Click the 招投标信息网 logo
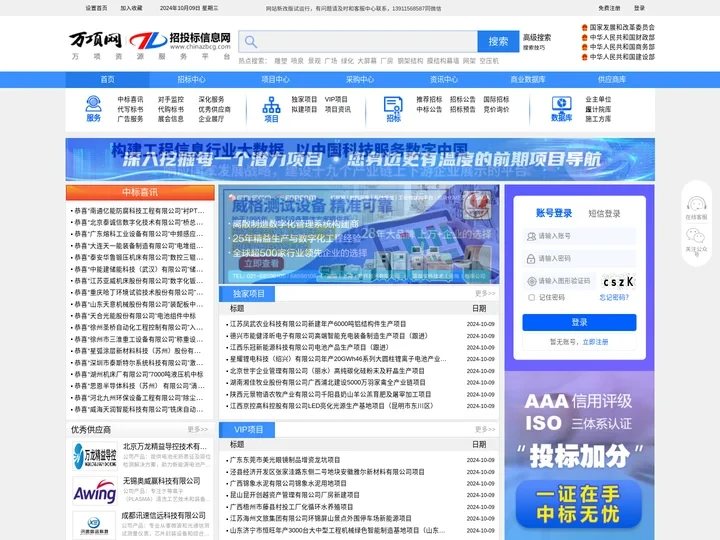Image resolution: width=720 pixels, height=540 pixels. (x=180, y=40)
